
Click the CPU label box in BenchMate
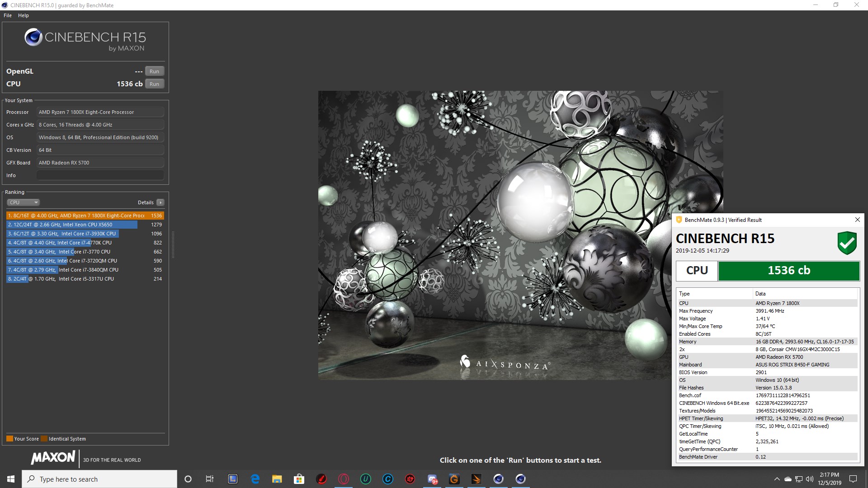pyautogui.click(x=697, y=271)
